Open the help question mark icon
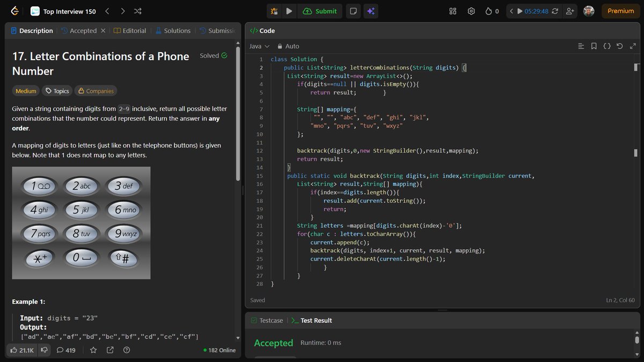The width and height of the screenshot is (644, 362). tap(127, 350)
